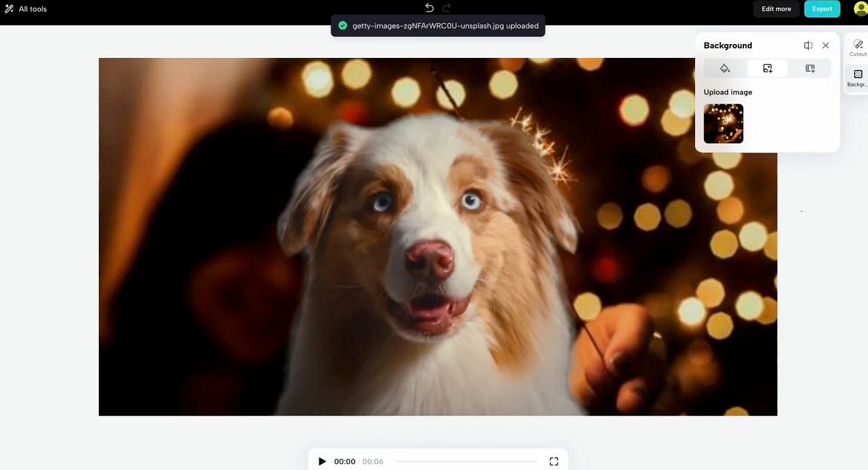Click the Edit more button
The image size is (868, 470).
point(776,8)
